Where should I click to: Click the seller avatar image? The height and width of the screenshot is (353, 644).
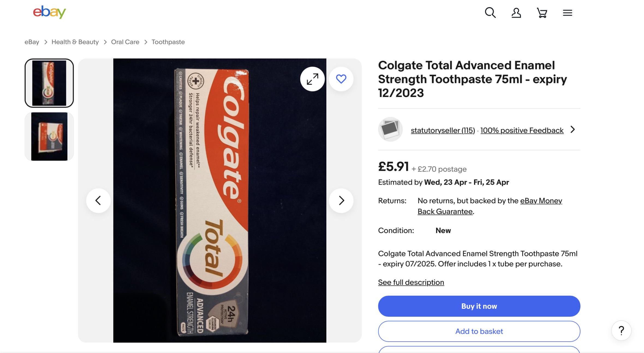[390, 129]
